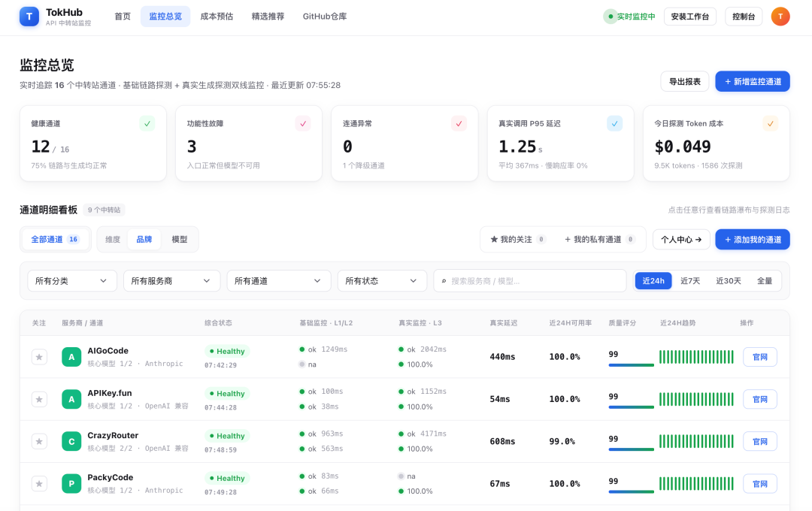Select the 近30天 time range

click(x=728, y=280)
